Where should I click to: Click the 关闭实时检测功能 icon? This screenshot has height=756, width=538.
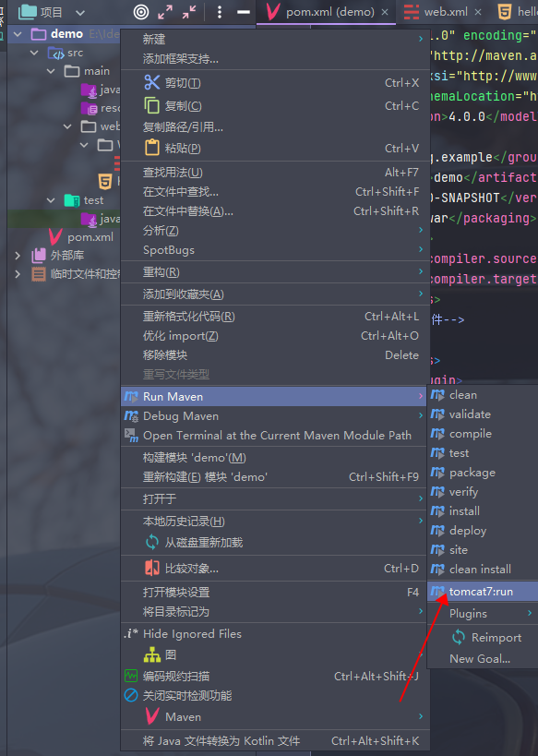click(131, 695)
